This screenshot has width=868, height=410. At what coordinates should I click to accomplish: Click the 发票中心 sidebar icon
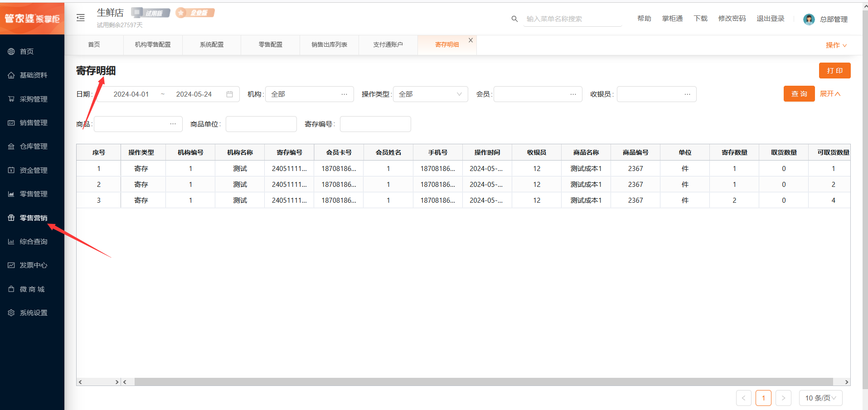(11, 265)
